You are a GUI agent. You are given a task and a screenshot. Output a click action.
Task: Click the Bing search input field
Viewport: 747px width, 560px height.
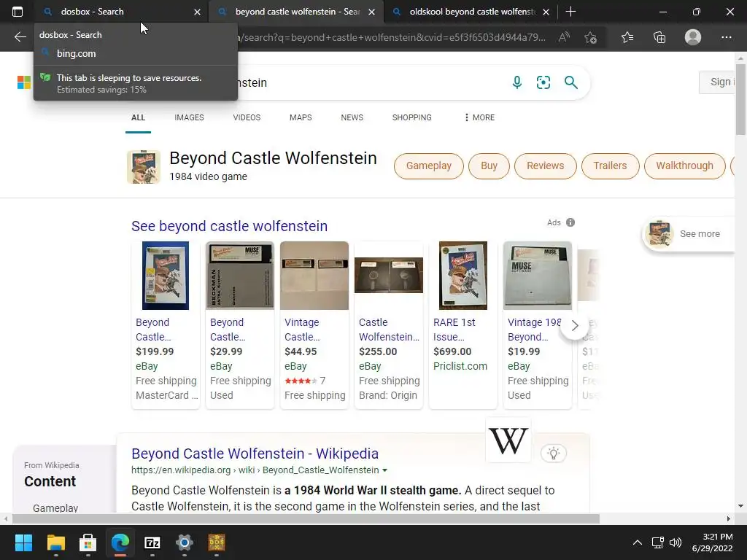(371, 82)
